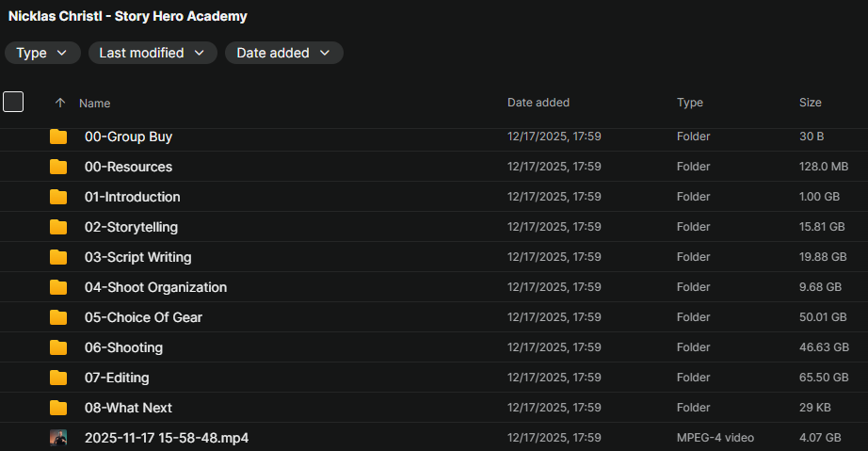Click the Date added column header
868x451 pixels.
tap(538, 103)
